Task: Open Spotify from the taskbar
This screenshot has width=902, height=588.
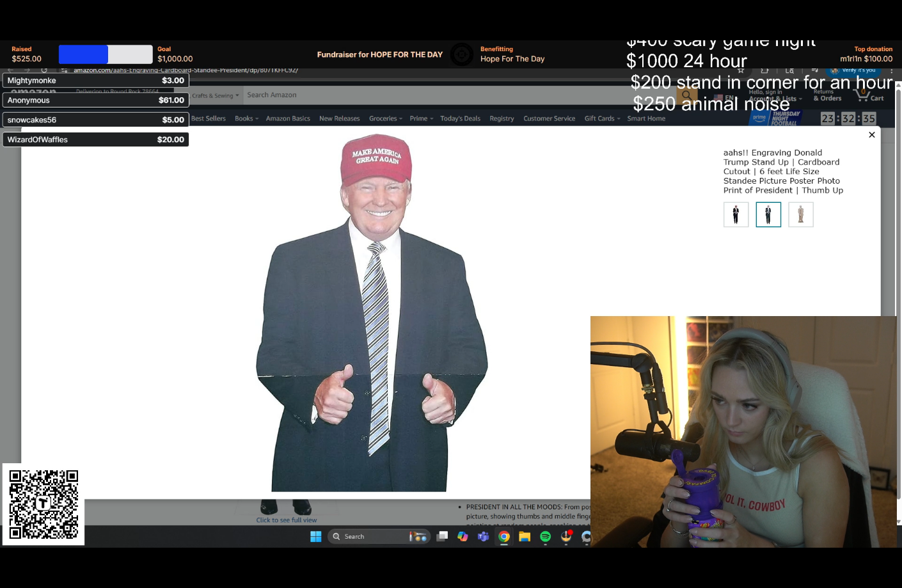Action: [545, 537]
